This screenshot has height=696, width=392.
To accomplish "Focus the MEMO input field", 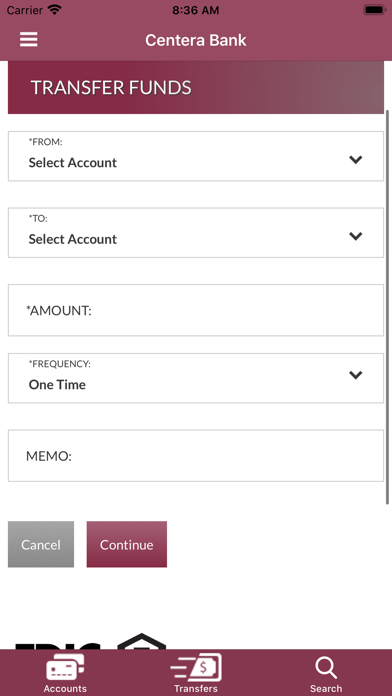I will [196, 456].
